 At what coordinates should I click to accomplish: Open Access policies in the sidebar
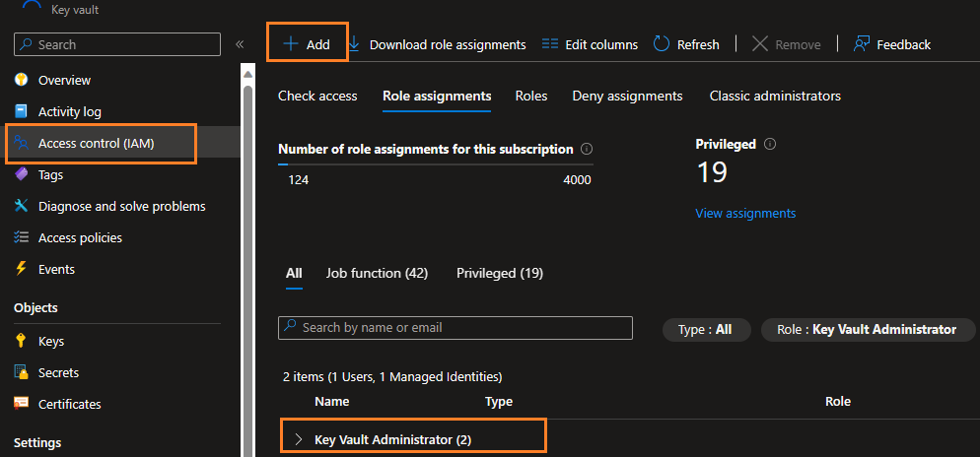click(x=80, y=238)
